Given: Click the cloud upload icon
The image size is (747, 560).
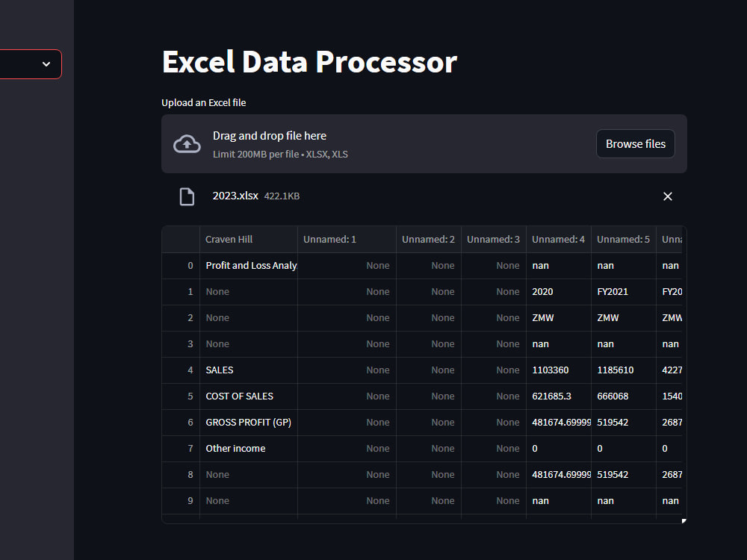Looking at the screenshot, I should click(187, 143).
